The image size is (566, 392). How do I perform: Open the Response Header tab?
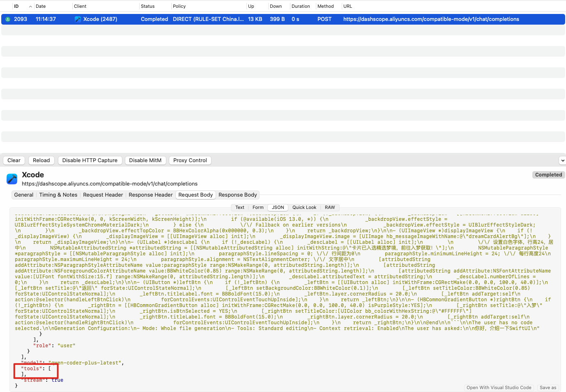[151, 195]
